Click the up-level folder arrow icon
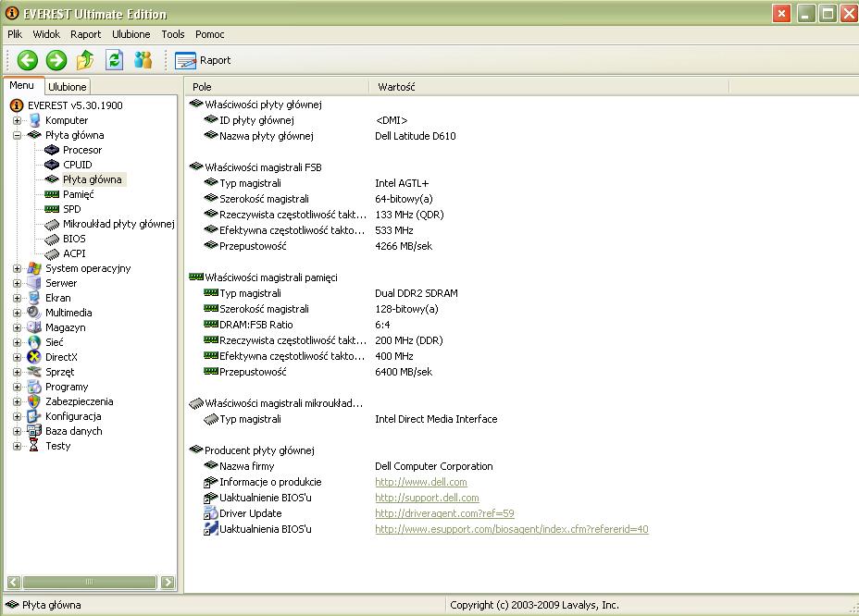859x616 pixels. click(85, 60)
